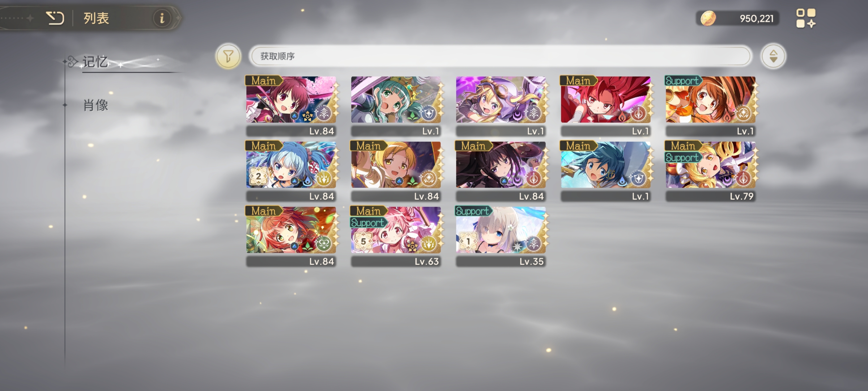Switch to the 肖像 tab
This screenshot has width=868, height=391.
click(96, 105)
